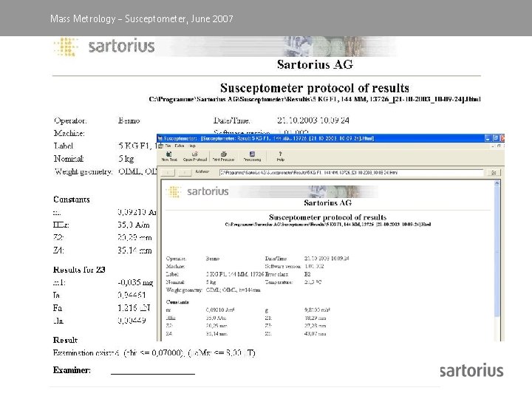Click the "Constants" heading on the slide

(x=71, y=199)
